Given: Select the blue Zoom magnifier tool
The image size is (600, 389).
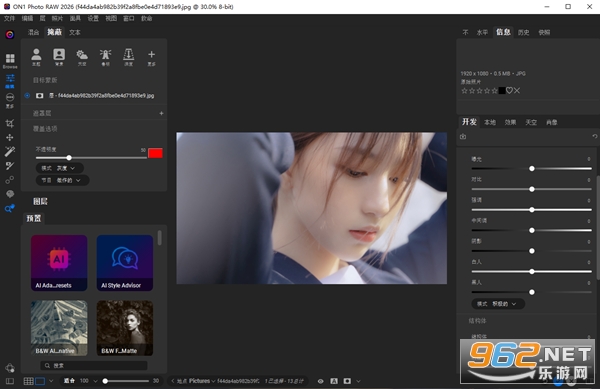Looking at the screenshot, I should coord(10,208).
